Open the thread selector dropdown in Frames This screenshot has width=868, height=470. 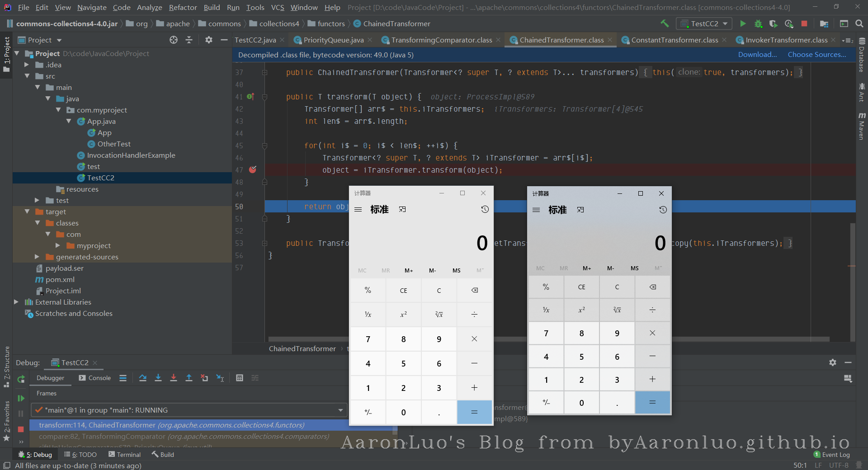[x=340, y=410]
